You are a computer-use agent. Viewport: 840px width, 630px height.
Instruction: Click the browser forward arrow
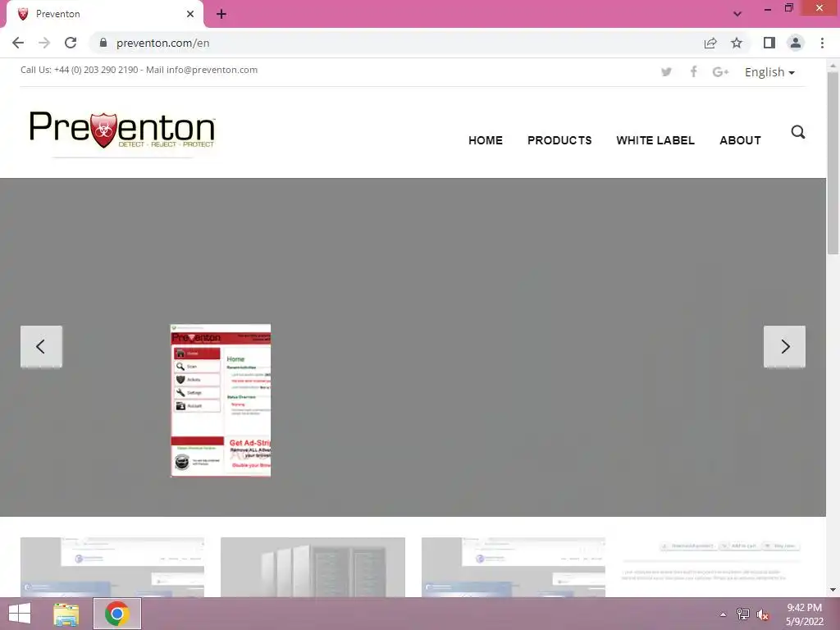click(x=44, y=43)
